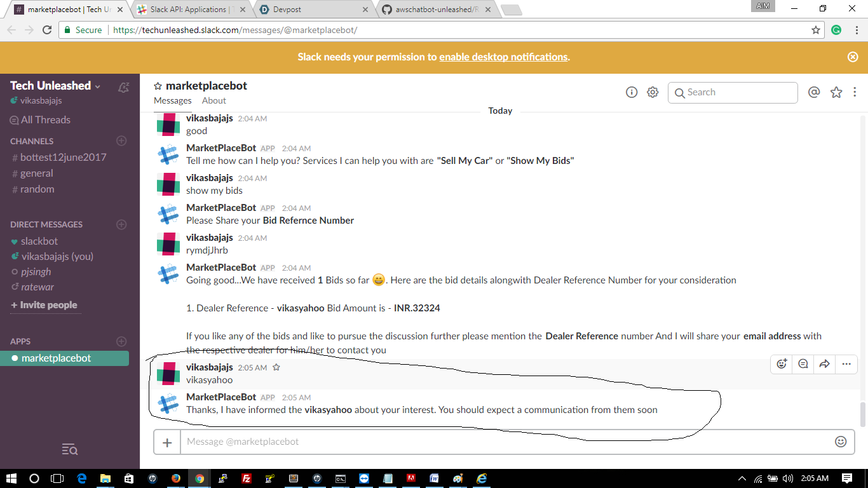Click Invite people link
Viewport: 868px width, 488px height.
[44, 305]
